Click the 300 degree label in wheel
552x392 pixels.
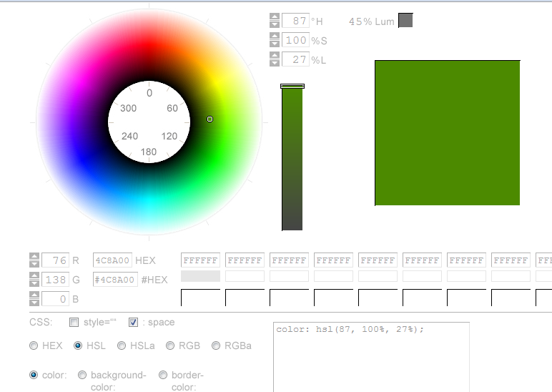pyautogui.click(x=128, y=108)
